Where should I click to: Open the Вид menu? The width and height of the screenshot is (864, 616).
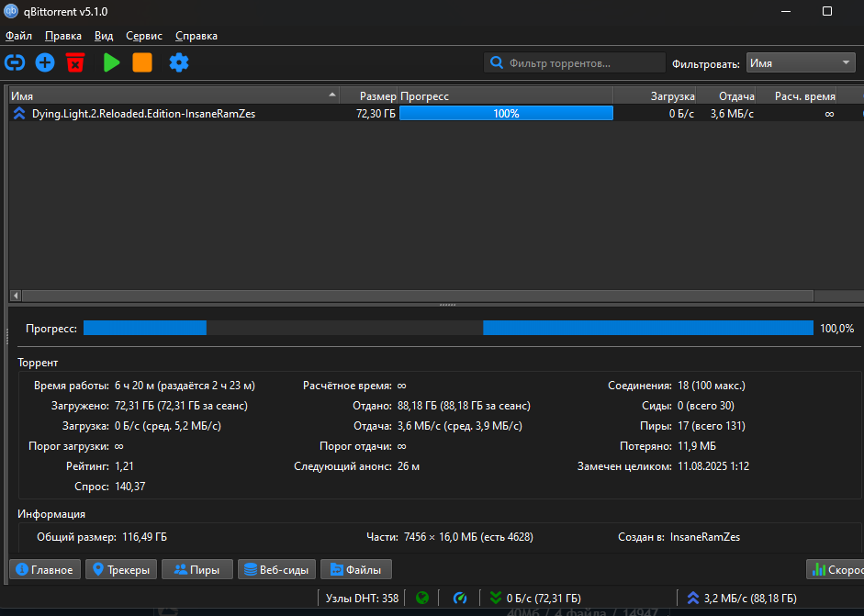tap(104, 36)
